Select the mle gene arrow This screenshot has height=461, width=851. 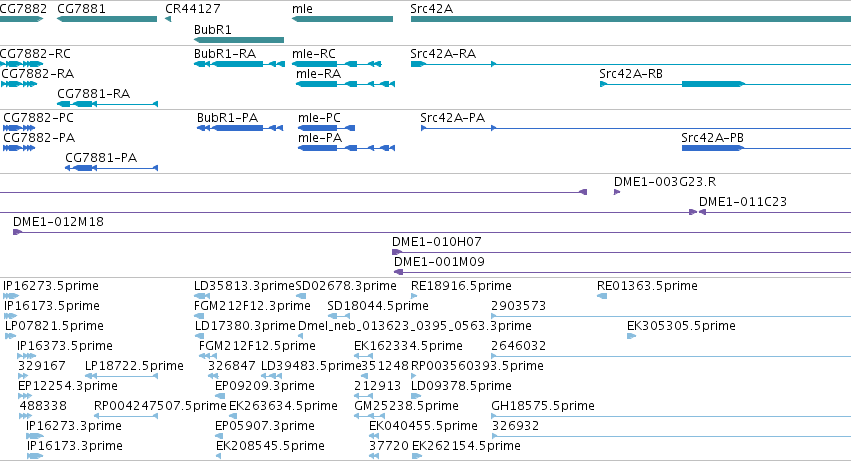(x=342, y=19)
